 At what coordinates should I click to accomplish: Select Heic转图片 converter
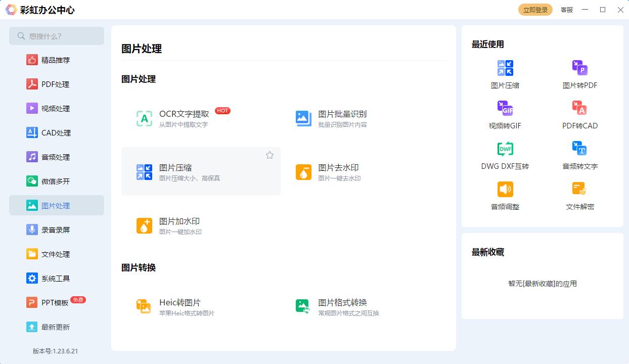[179, 302]
